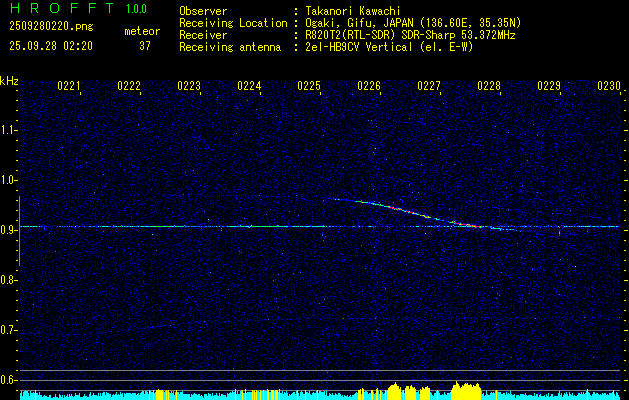
Task: Click the meteor count value 37
Action: [144, 46]
